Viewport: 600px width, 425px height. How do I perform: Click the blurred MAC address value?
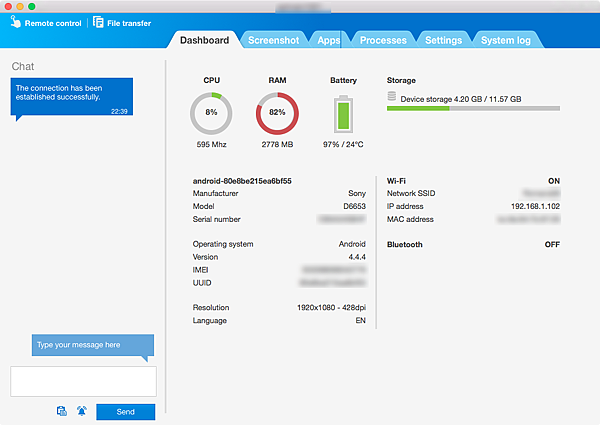tap(528, 219)
